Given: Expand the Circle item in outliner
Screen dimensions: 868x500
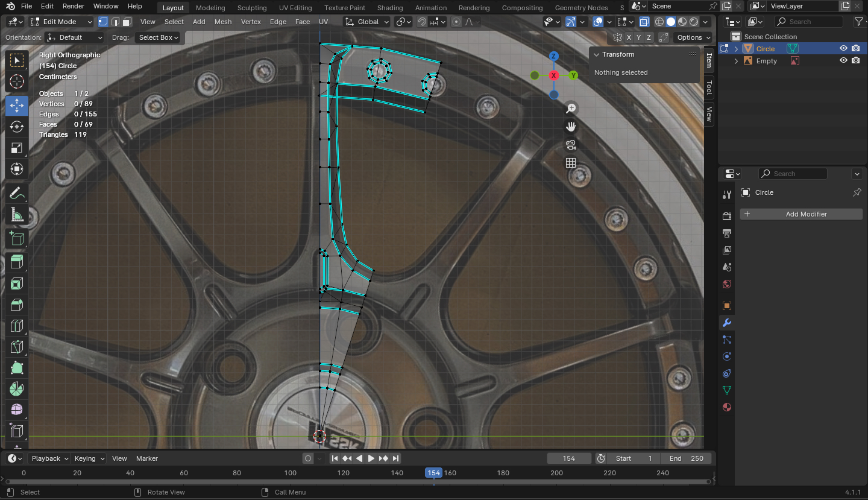Looking at the screenshot, I should point(736,49).
